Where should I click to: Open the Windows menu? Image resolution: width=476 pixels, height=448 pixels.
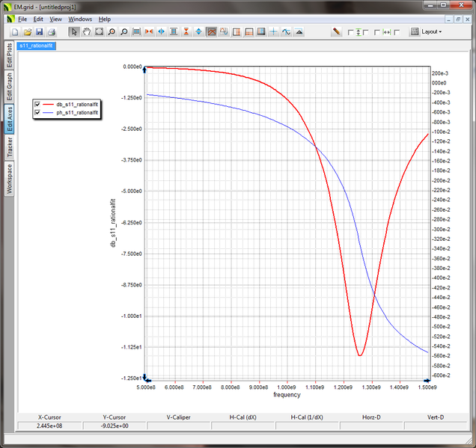(80, 19)
